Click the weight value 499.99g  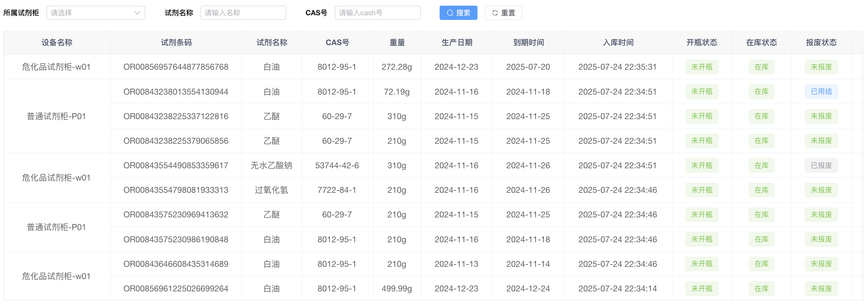[x=397, y=288]
